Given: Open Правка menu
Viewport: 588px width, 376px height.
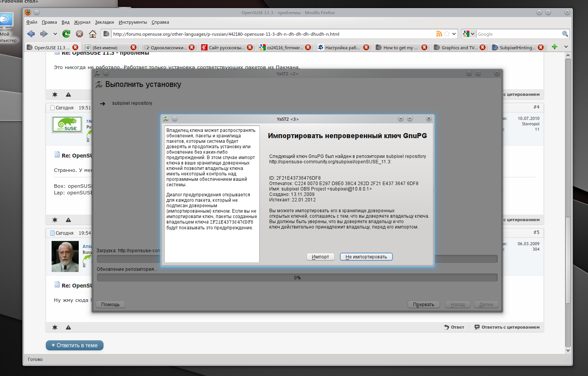Looking at the screenshot, I should pos(49,22).
